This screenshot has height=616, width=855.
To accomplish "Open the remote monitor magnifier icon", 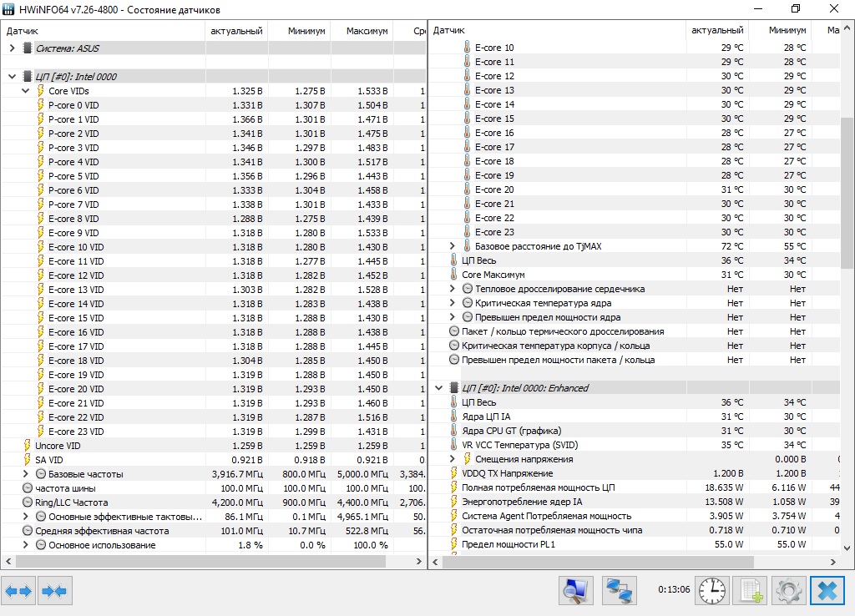I will (x=576, y=591).
